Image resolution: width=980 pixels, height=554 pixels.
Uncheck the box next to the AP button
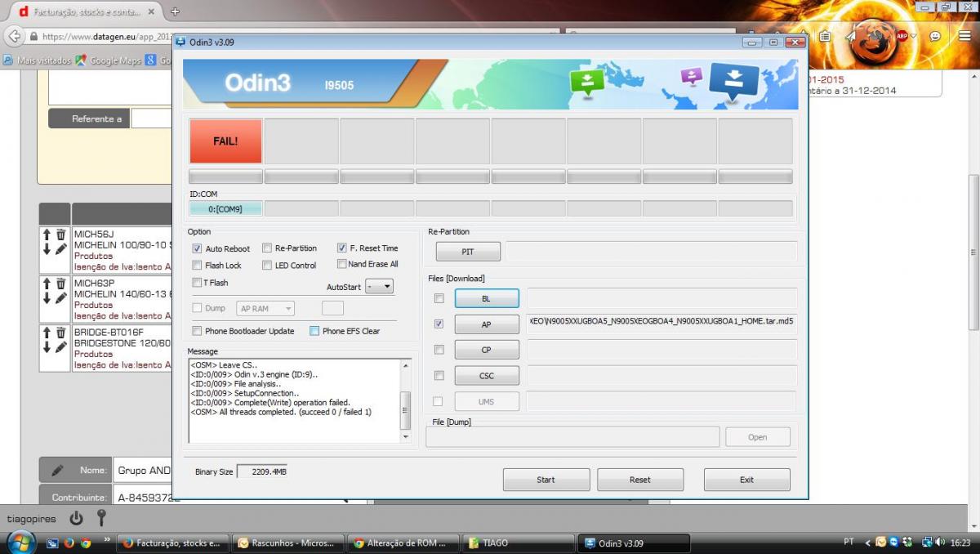439,324
